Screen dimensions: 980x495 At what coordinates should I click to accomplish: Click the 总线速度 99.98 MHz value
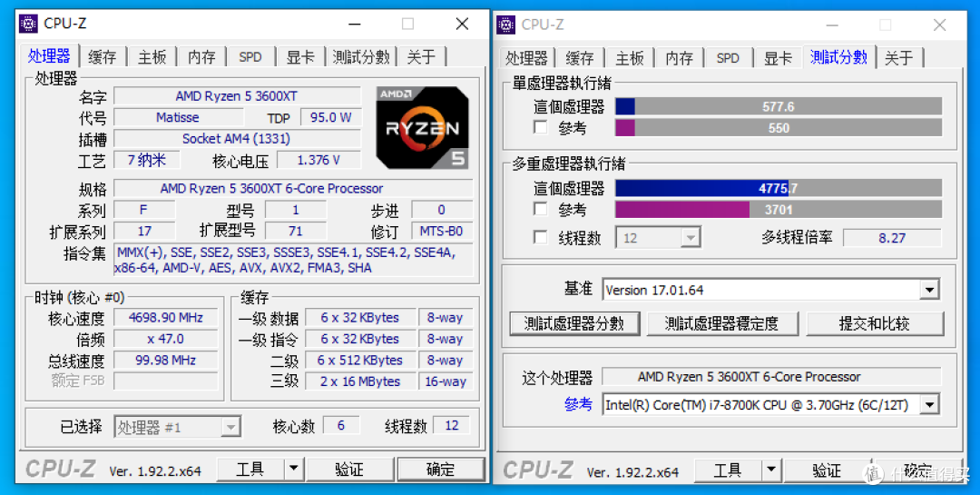point(166,360)
